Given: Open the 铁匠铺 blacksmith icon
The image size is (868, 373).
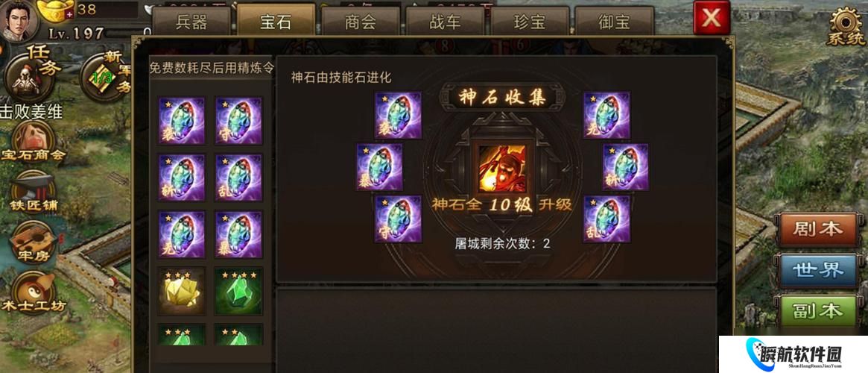Looking at the screenshot, I should tap(34, 191).
